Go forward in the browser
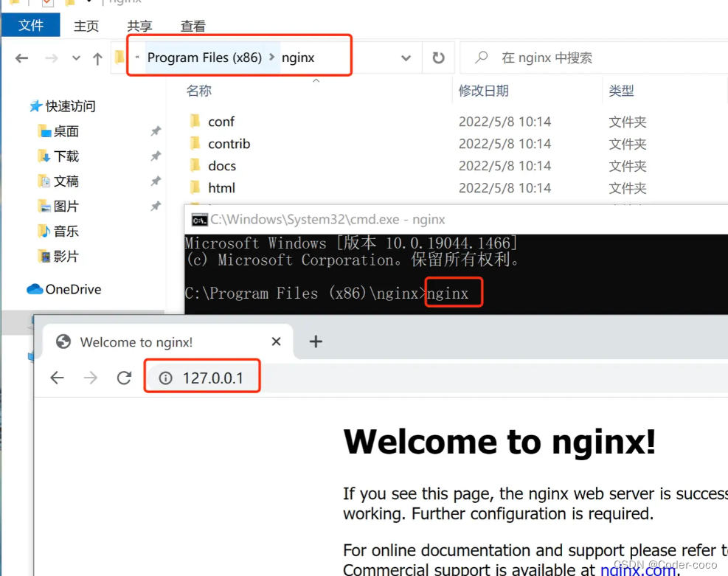Image resolution: width=728 pixels, height=576 pixels. (91, 378)
